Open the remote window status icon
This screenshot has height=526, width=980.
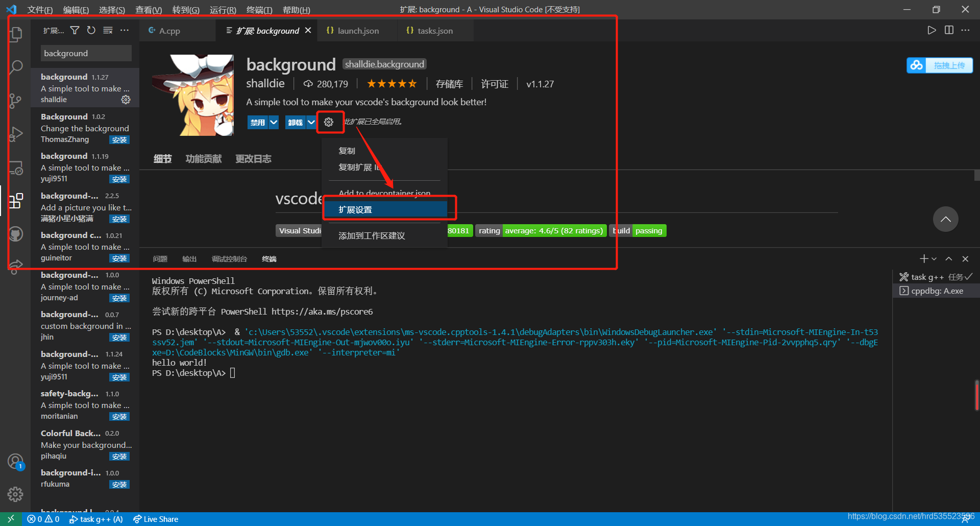pyautogui.click(x=11, y=519)
